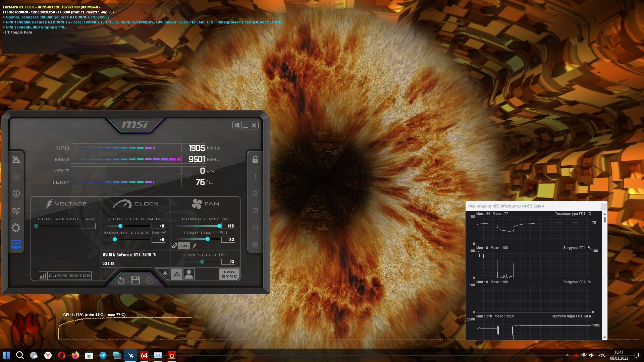Click the save profile floppy icon
The height and width of the screenshot is (362, 644).
(136, 281)
